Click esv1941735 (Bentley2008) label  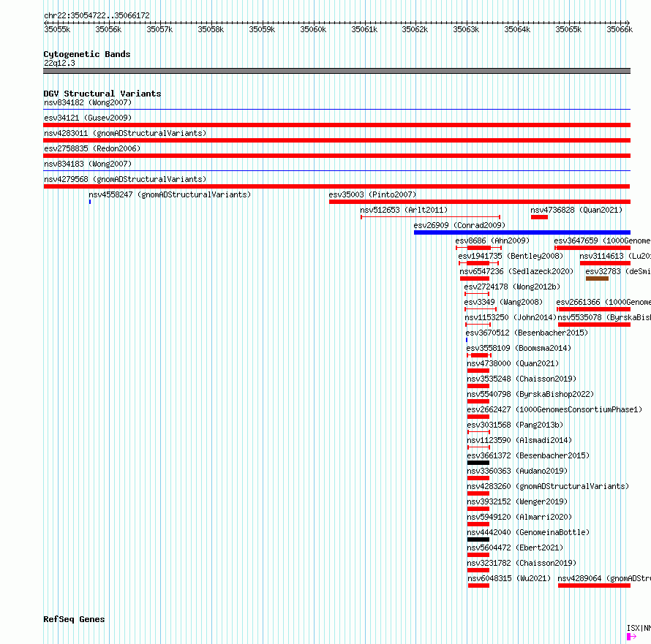click(511, 256)
